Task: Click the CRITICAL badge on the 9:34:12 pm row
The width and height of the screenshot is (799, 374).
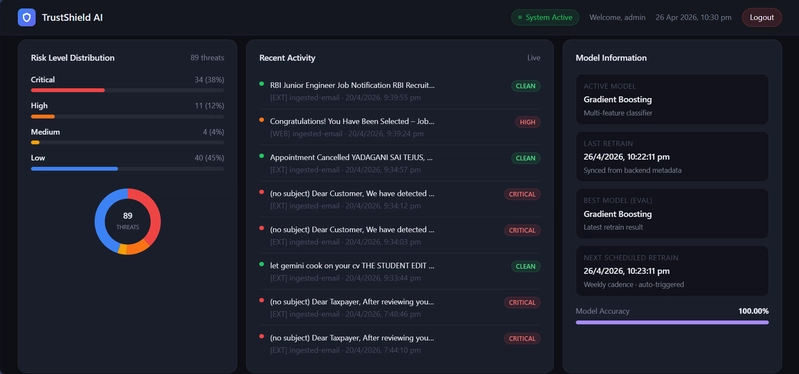Action: [x=522, y=195]
